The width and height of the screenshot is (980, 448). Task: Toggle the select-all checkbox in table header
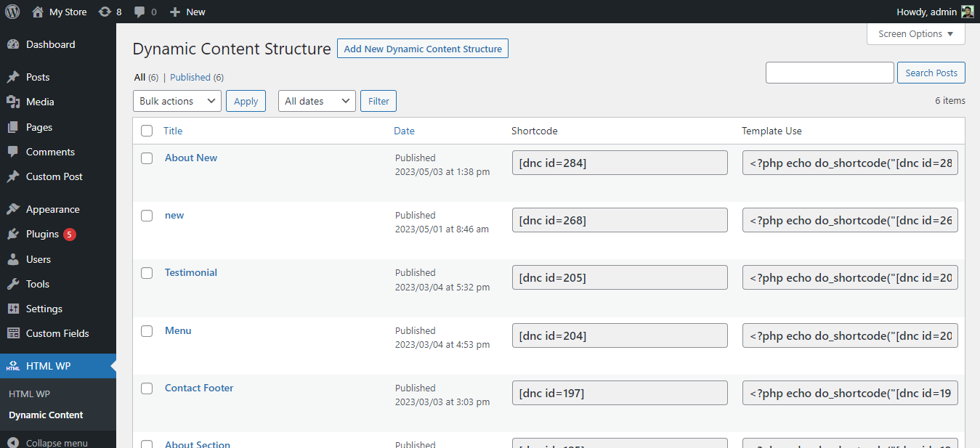click(x=147, y=131)
